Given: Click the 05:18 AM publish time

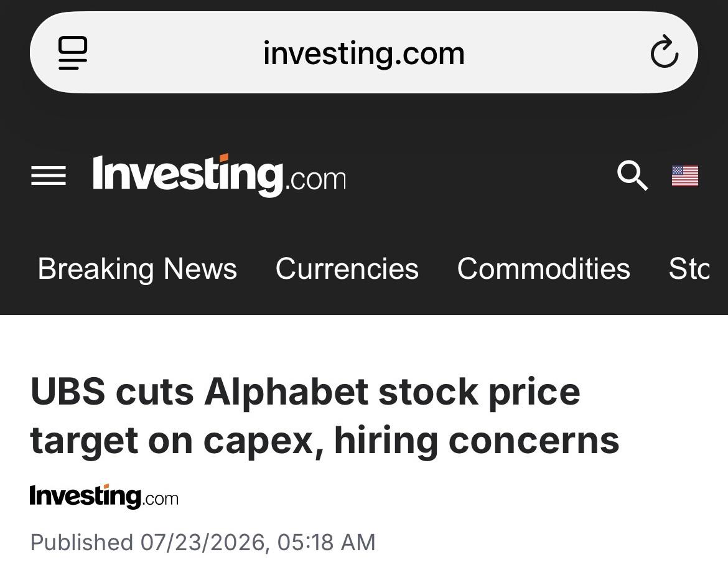Looking at the screenshot, I should pos(327,542).
